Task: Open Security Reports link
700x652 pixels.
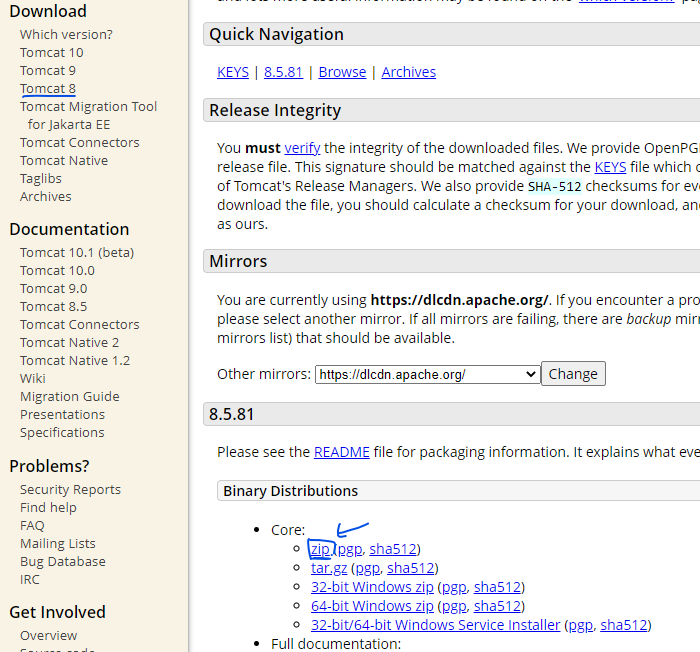Action: (x=70, y=489)
